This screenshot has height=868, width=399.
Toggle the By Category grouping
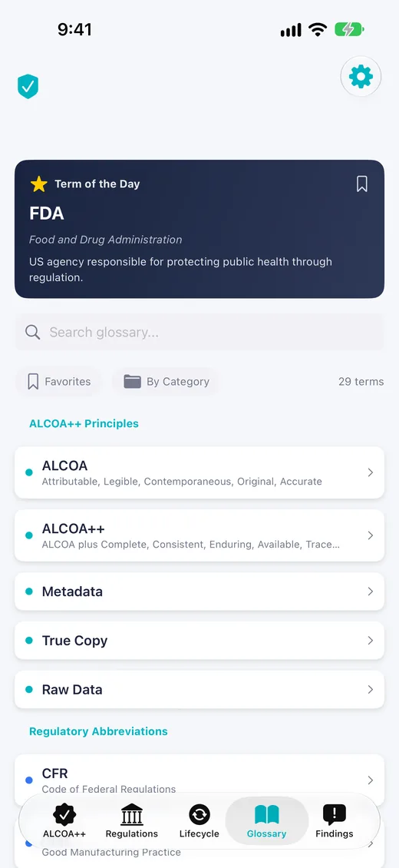click(x=166, y=382)
